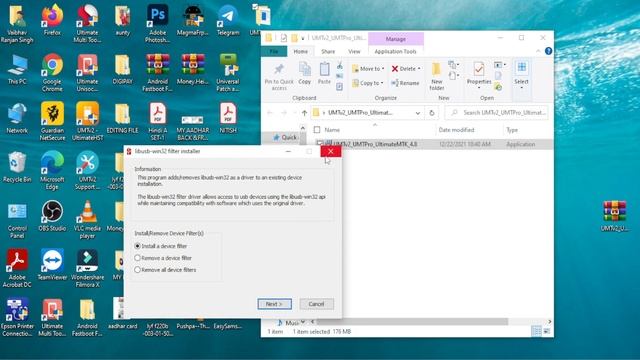Click Paste icon in Explorer ribbon

(x=324, y=73)
